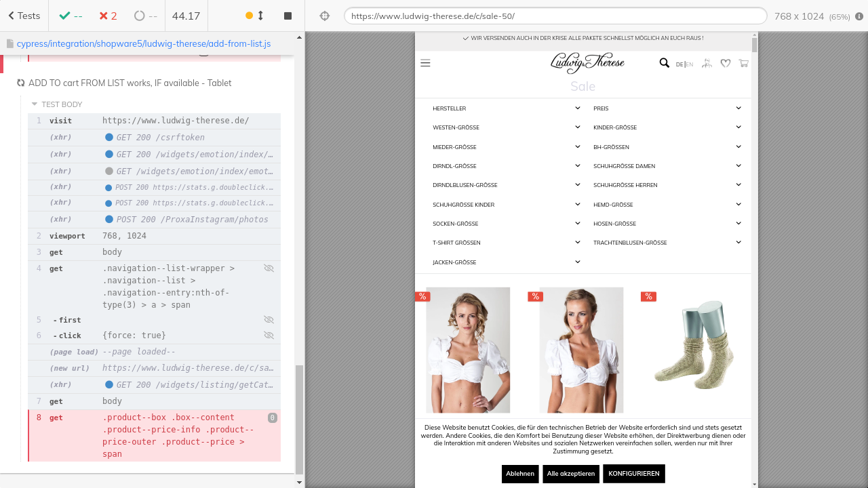Viewport: 868px width, 488px height.
Task: Open the wishlist heart icon
Action: coord(725,63)
